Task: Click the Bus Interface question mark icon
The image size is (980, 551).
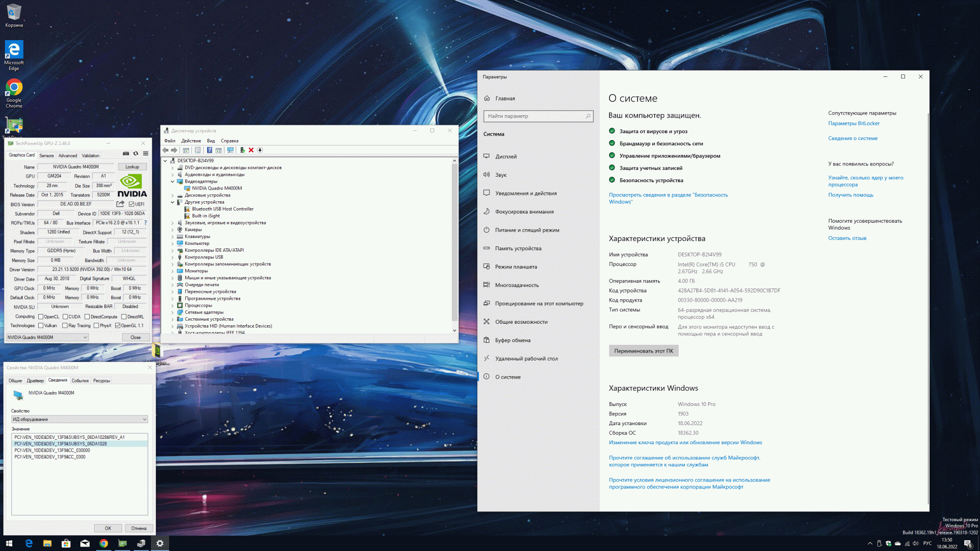Action: [x=146, y=223]
